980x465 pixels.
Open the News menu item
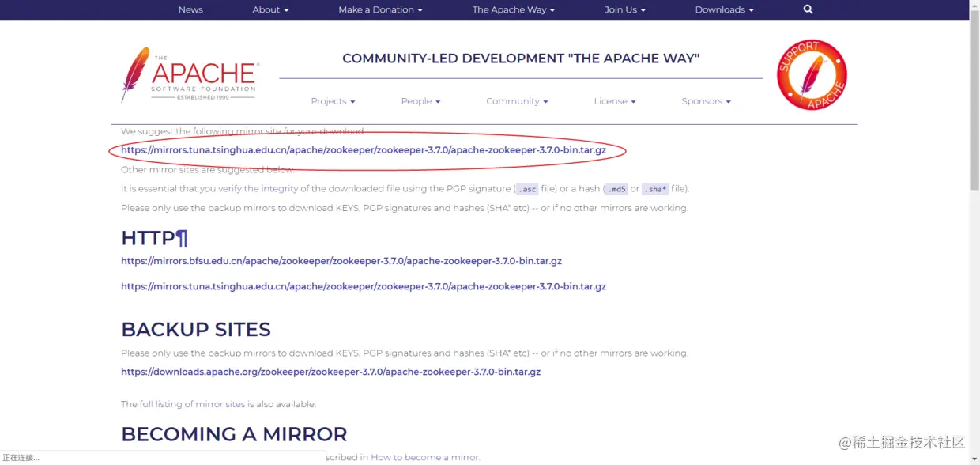tap(190, 9)
